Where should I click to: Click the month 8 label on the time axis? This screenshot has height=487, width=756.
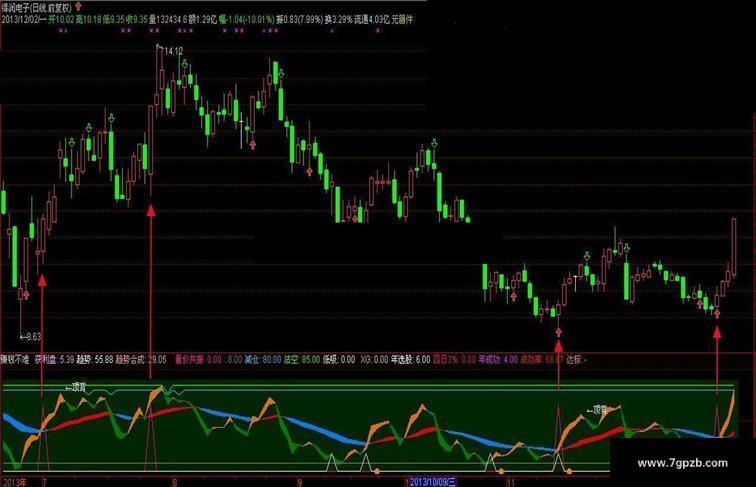tap(175, 482)
